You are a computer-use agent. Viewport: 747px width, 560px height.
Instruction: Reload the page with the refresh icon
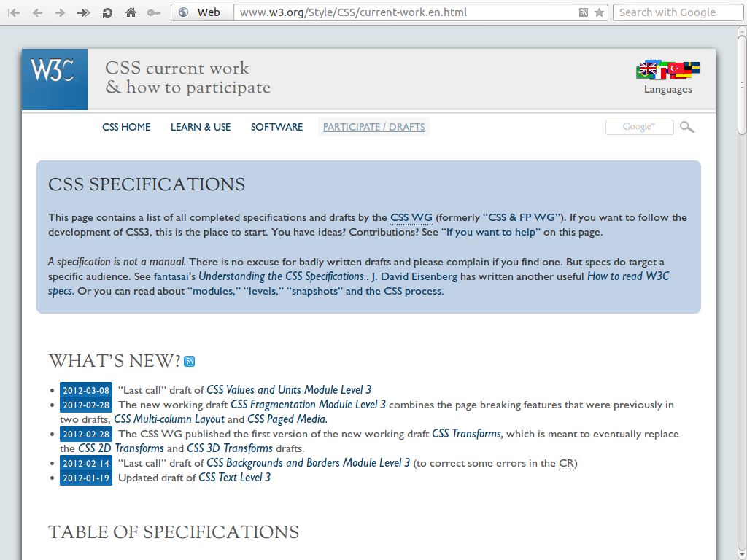tap(107, 12)
